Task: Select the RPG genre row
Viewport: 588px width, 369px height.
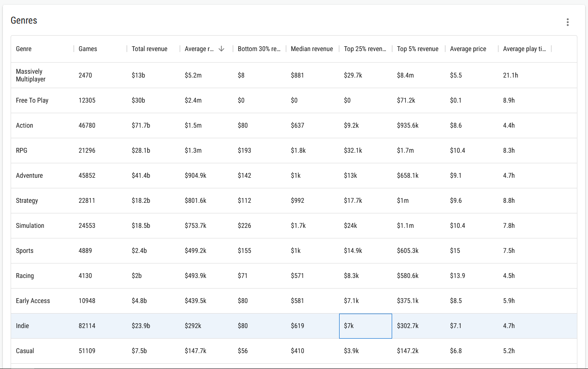Action: click(x=22, y=150)
